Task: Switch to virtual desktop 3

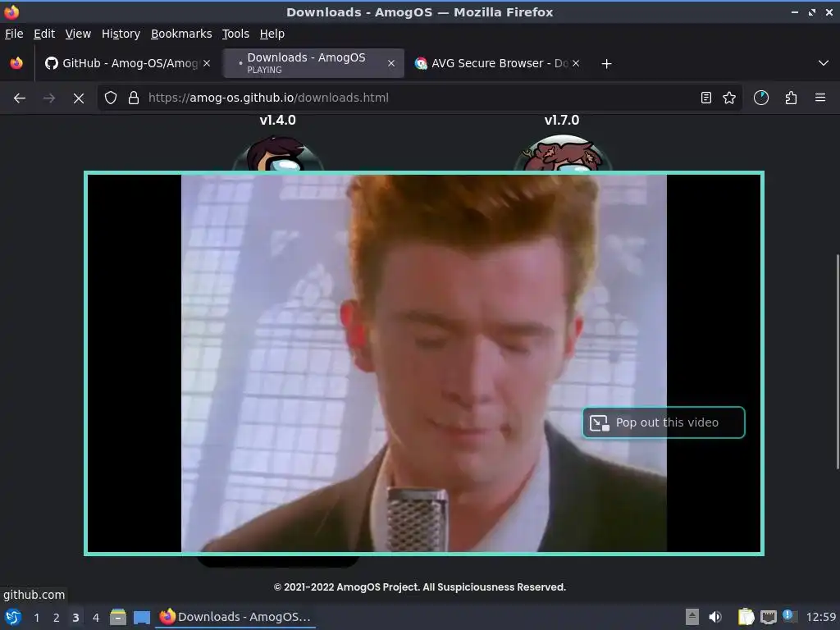Action: click(x=75, y=618)
